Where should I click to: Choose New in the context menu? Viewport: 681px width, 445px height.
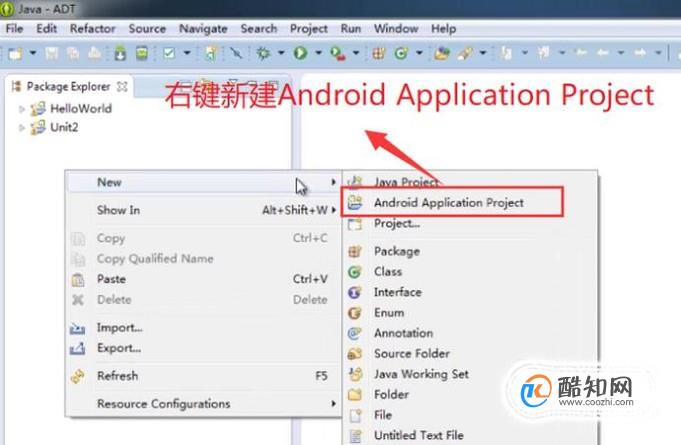coord(203,182)
